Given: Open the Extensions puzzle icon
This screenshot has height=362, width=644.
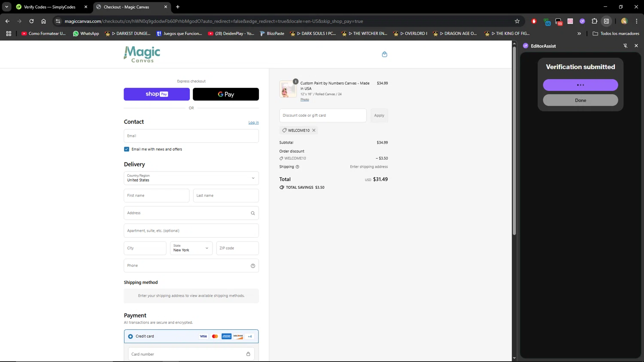Looking at the screenshot, I should pyautogui.click(x=594, y=21).
